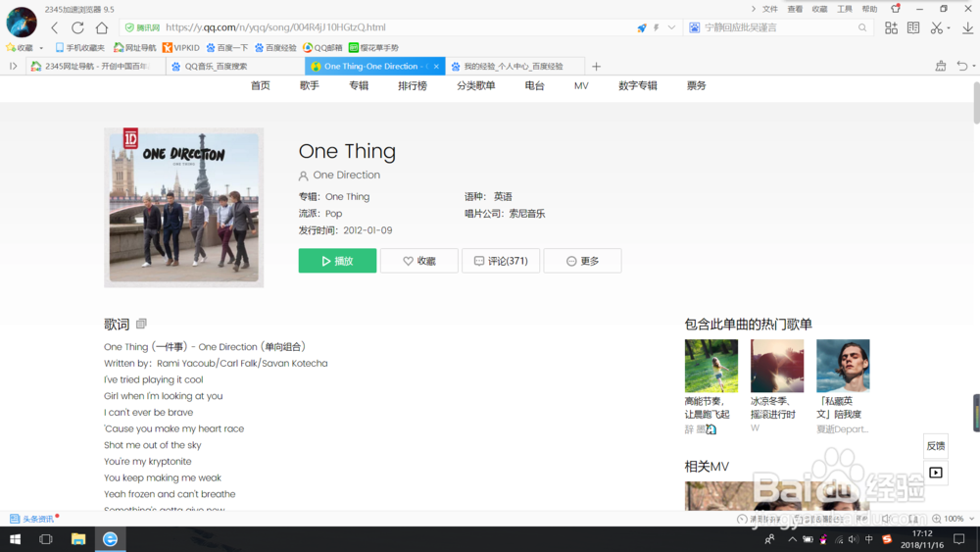Open 评论(371) comments button

pyautogui.click(x=501, y=261)
